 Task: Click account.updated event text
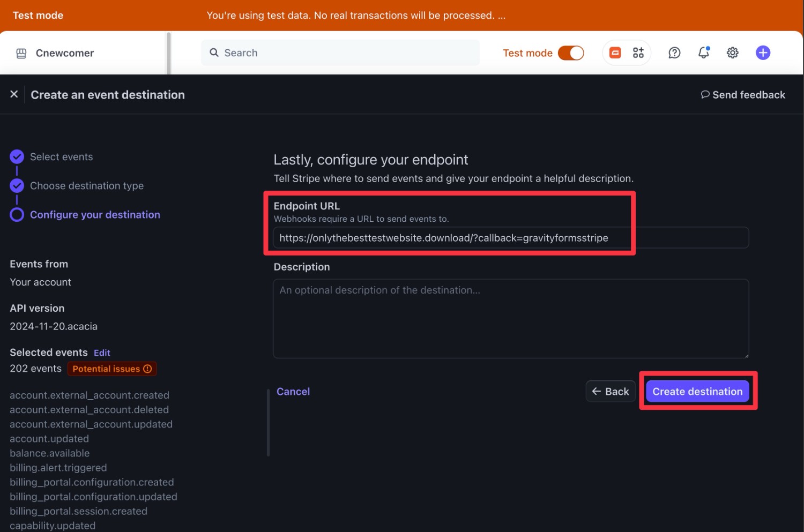pos(49,438)
